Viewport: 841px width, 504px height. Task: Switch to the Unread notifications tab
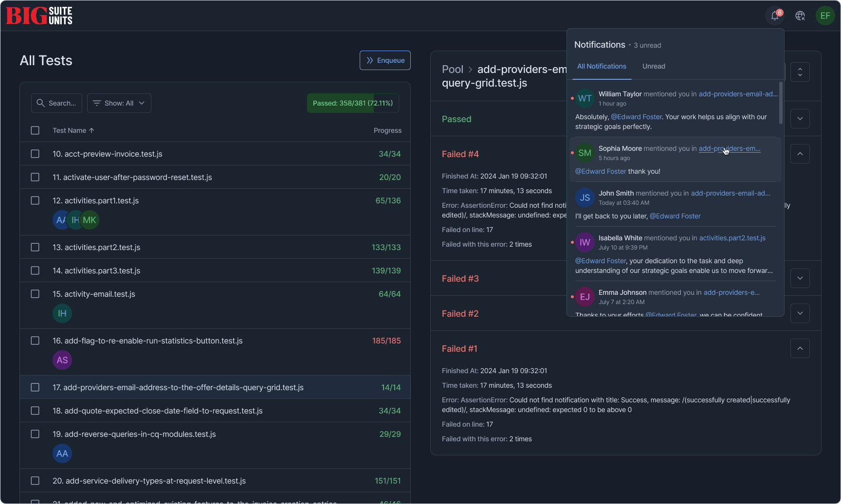654,66
